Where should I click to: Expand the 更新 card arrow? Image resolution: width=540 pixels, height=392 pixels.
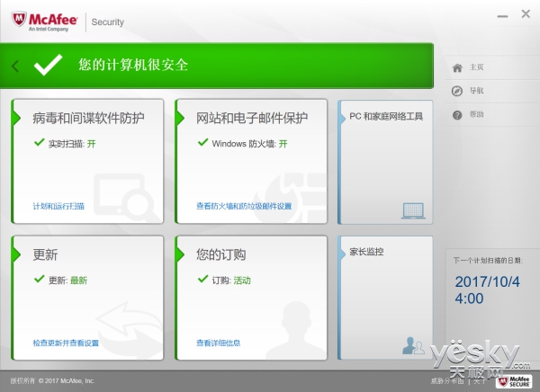click(x=16, y=254)
